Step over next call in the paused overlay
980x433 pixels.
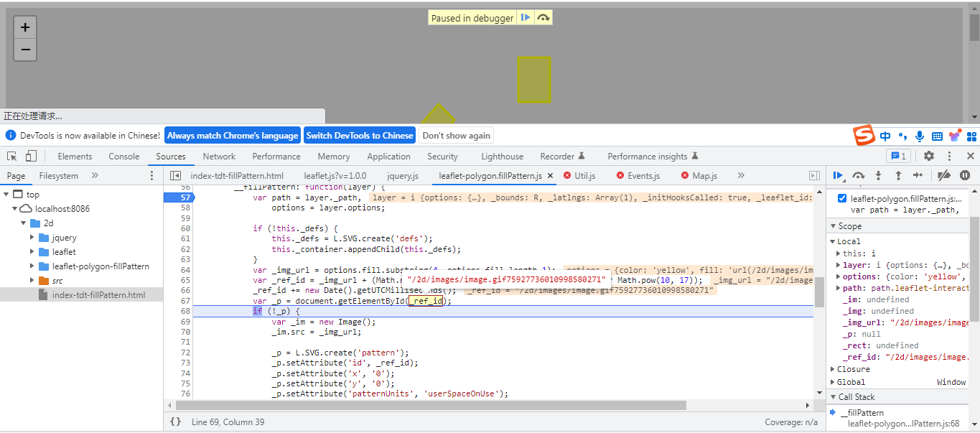[x=543, y=18]
